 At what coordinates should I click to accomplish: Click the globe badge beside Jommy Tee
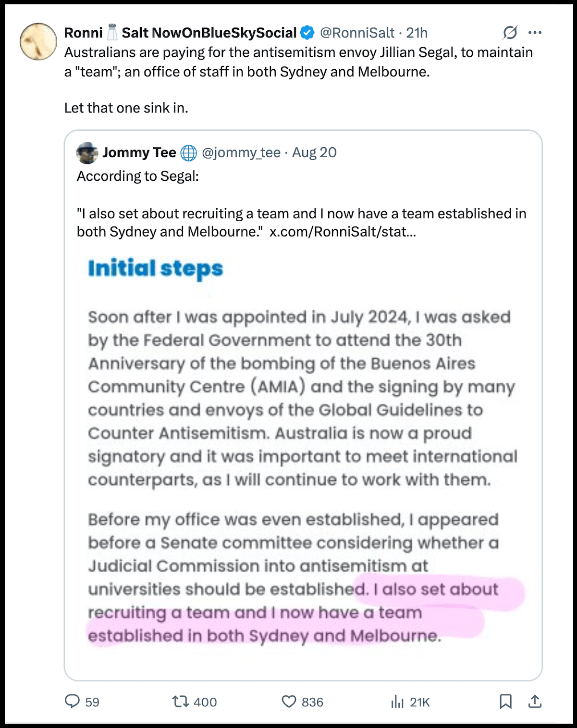[x=189, y=153]
